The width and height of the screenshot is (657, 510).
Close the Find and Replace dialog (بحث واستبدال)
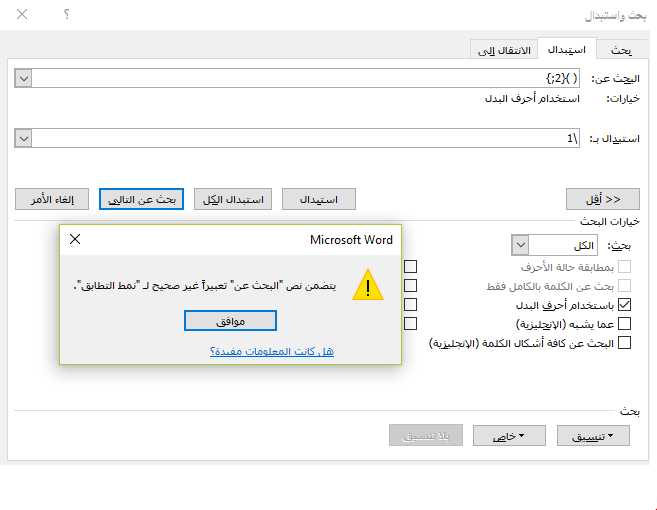point(22,14)
